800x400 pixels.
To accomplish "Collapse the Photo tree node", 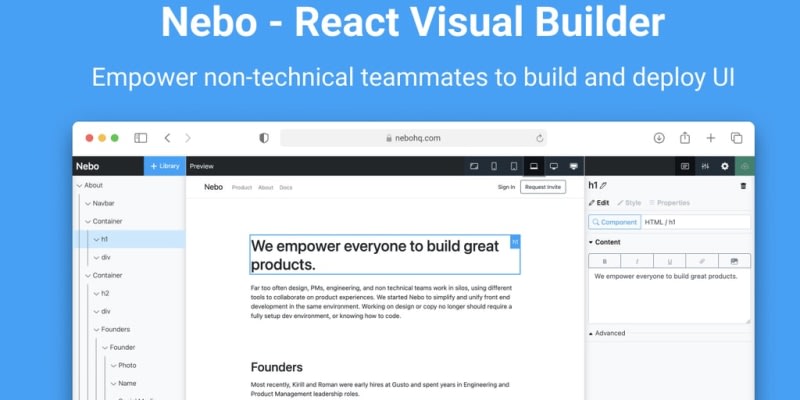I will click(113, 365).
